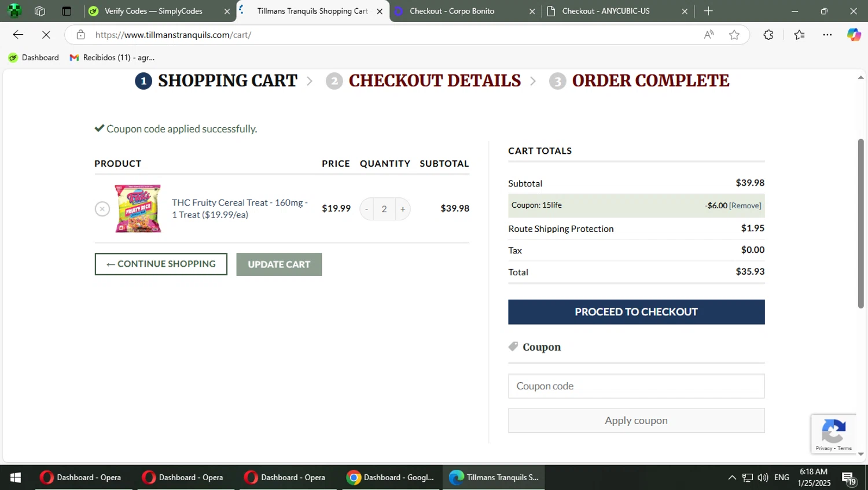This screenshot has width=868, height=490.
Task: Increase quantity with the plus button
Action: (403, 209)
